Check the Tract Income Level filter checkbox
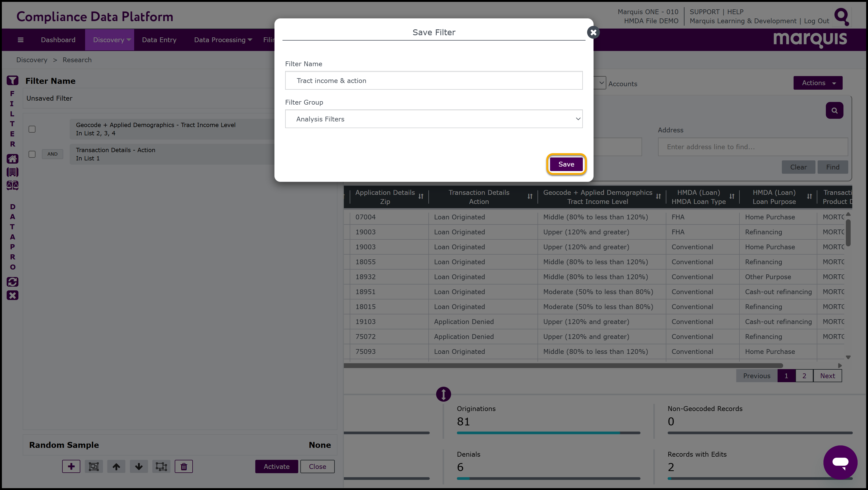 point(32,129)
